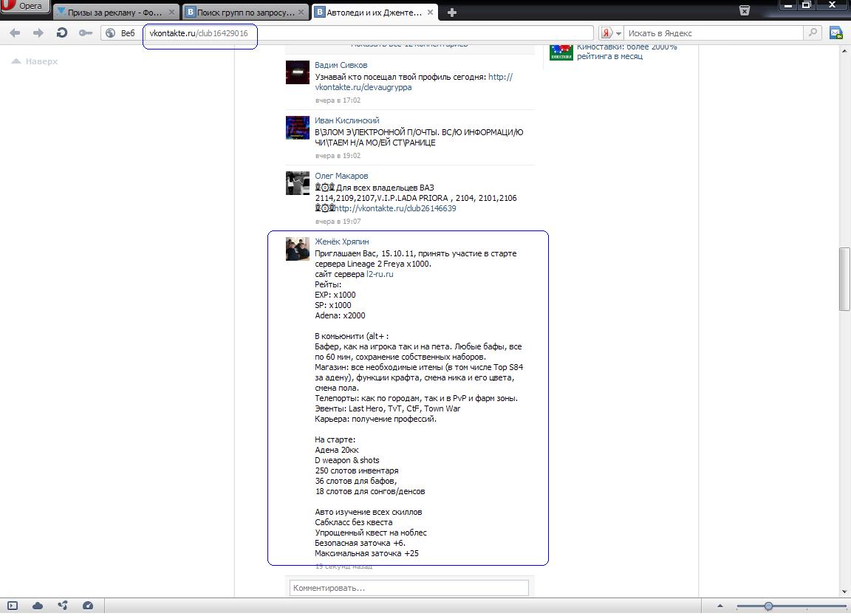The image size is (851, 616).
Task: Open Opera Unite share icon
Action: 63,606
